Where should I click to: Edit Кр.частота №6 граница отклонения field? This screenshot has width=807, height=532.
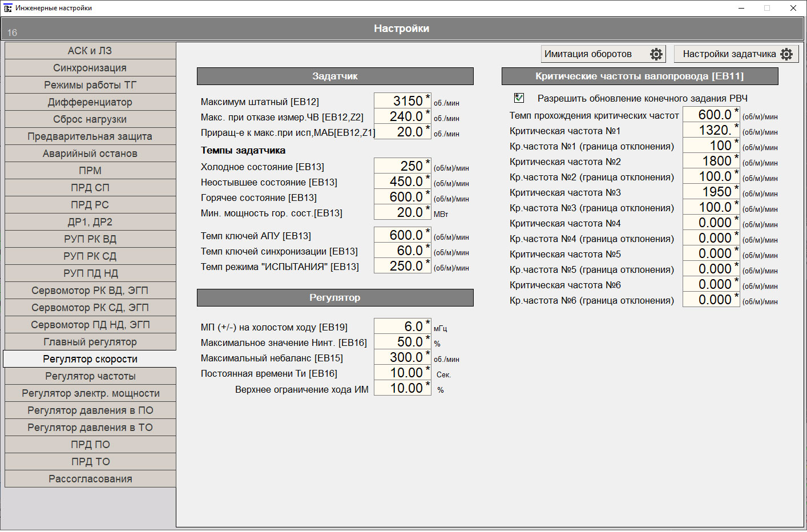point(711,300)
